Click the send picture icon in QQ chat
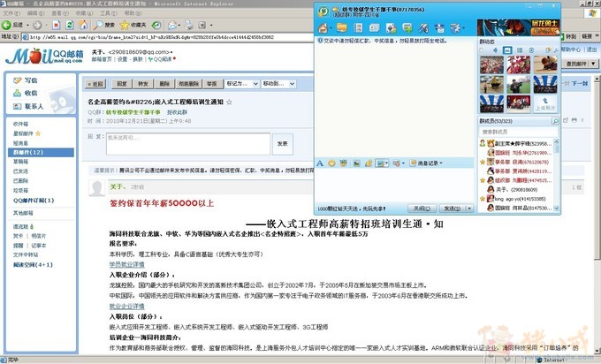 pyautogui.click(x=356, y=163)
